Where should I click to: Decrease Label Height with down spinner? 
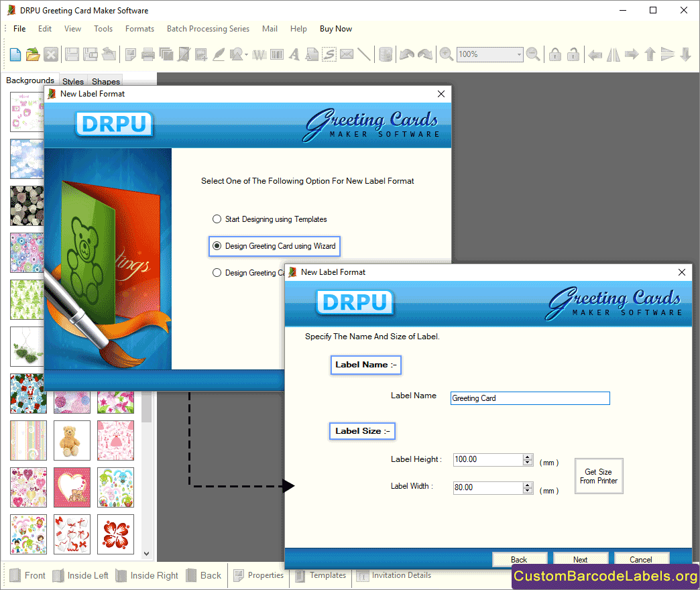click(528, 463)
